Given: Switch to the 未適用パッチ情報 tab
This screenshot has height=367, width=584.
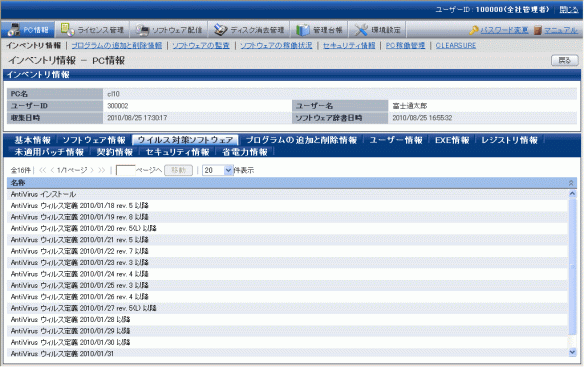Looking at the screenshot, I should 49,152.
